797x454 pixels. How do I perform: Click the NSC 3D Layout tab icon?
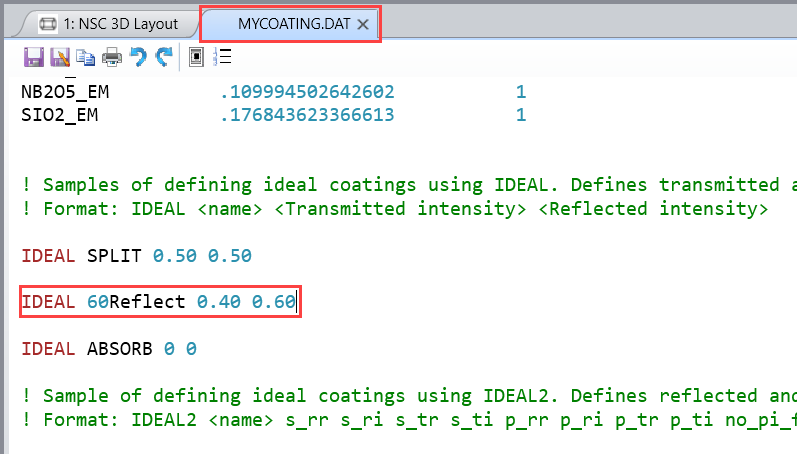(x=47, y=23)
